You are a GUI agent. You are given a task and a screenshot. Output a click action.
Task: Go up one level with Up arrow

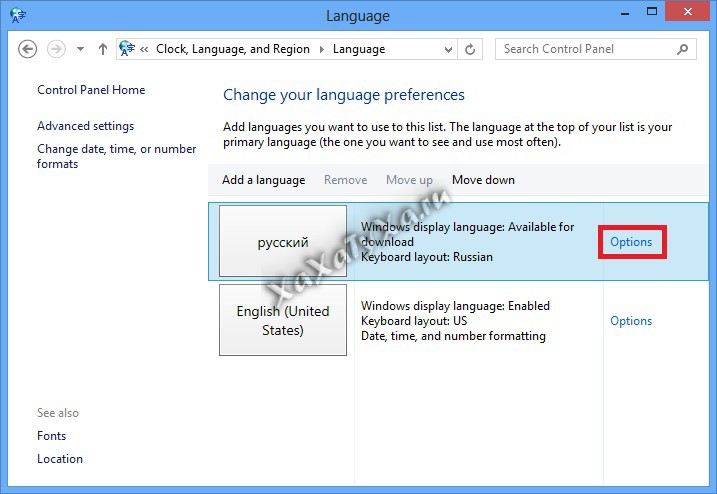click(103, 49)
